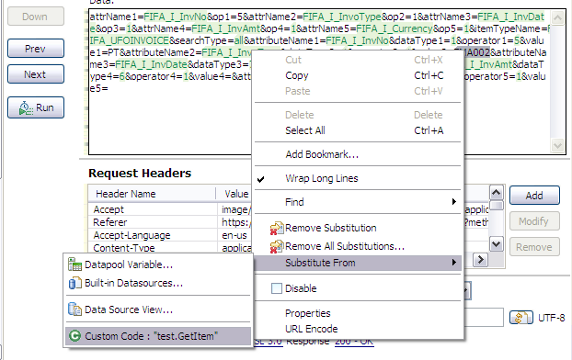Screen dimensions: 572x360
Task: Click up arrow of Data field scrollbar
Action: pyautogui.click(x=558, y=17)
